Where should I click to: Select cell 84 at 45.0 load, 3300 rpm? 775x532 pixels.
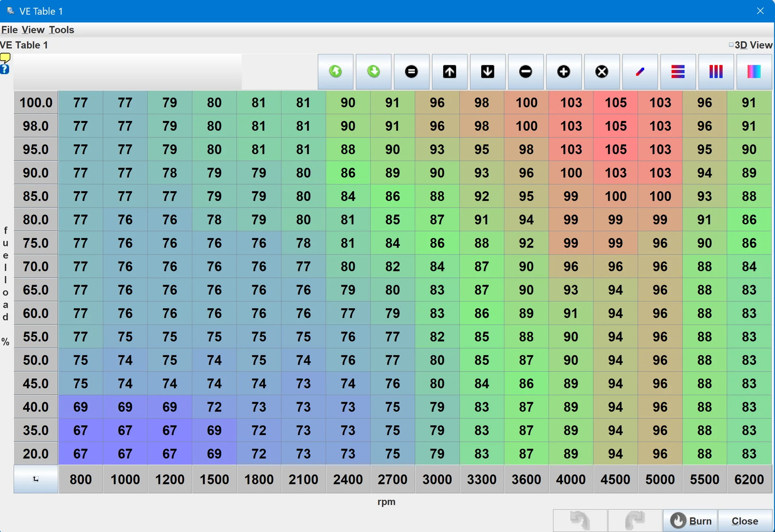coord(482,383)
